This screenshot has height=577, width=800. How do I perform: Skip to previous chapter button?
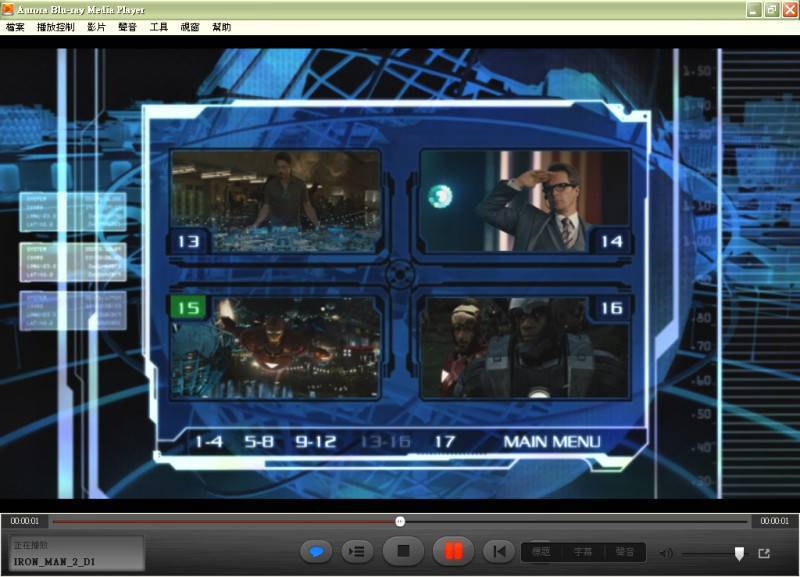[x=498, y=551]
